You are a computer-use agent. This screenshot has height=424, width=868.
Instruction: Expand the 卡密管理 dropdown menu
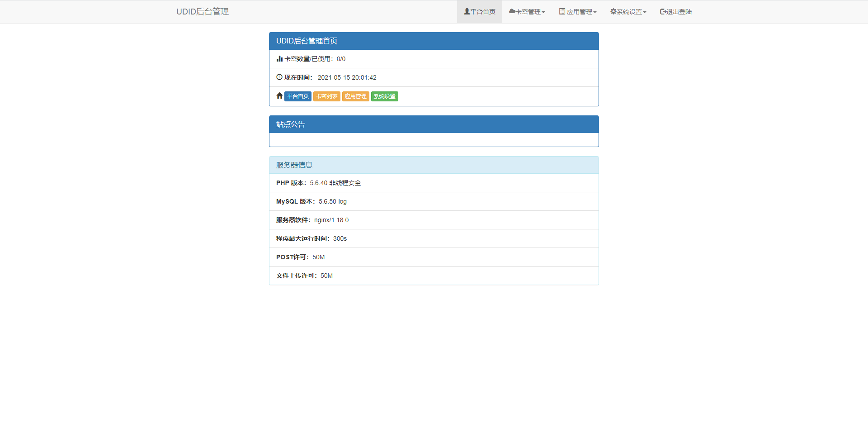click(x=527, y=12)
